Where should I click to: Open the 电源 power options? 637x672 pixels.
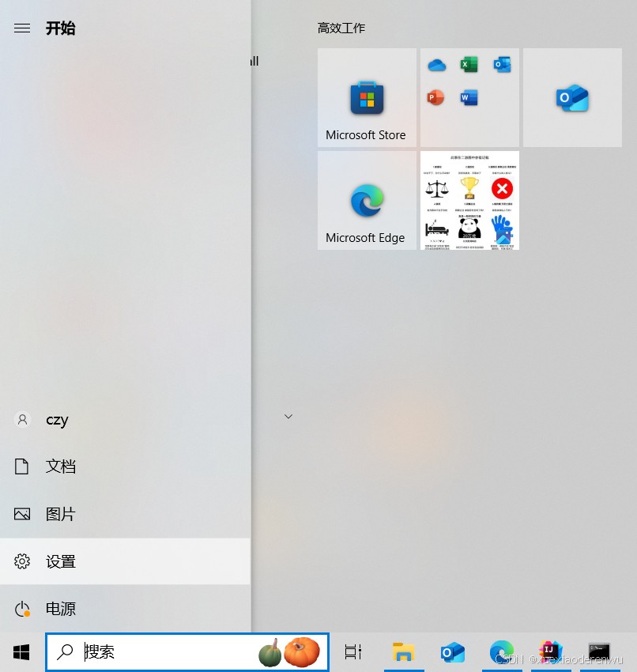pos(125,609)
